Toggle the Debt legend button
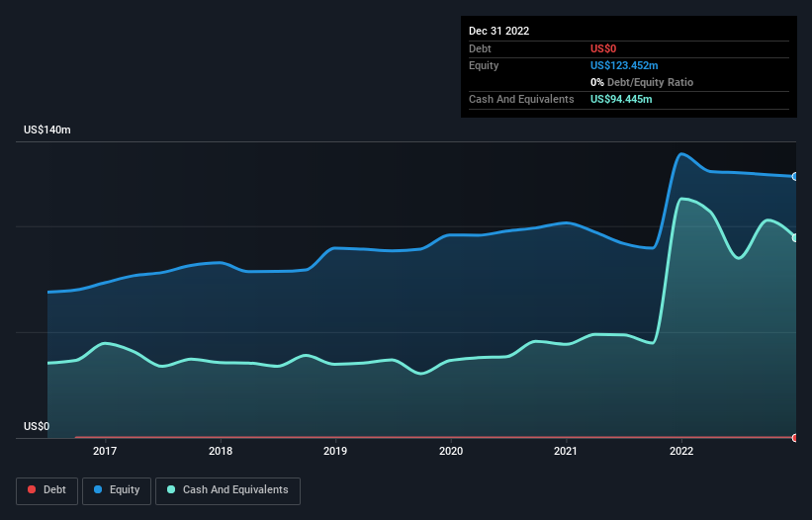 click(x=47, y=490)
